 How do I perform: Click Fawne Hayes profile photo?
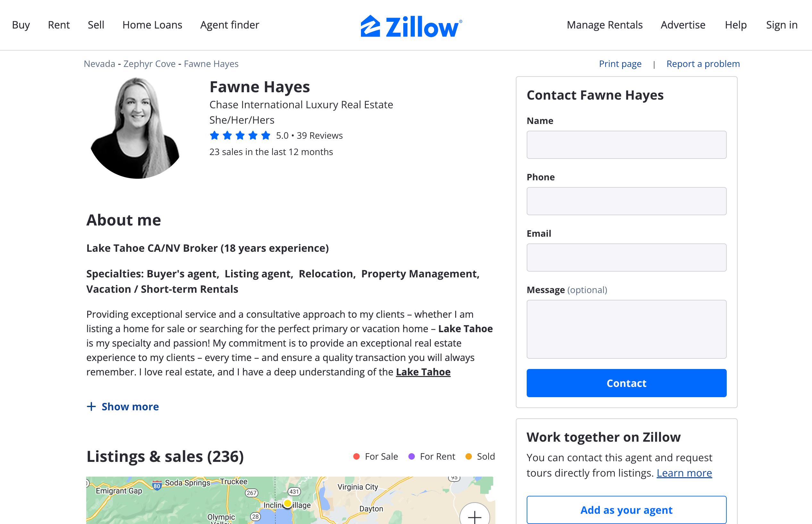[x=136, y=128]
